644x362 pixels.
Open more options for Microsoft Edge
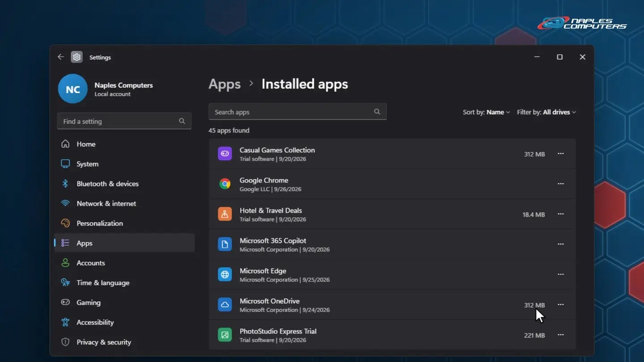click(560, 274)
